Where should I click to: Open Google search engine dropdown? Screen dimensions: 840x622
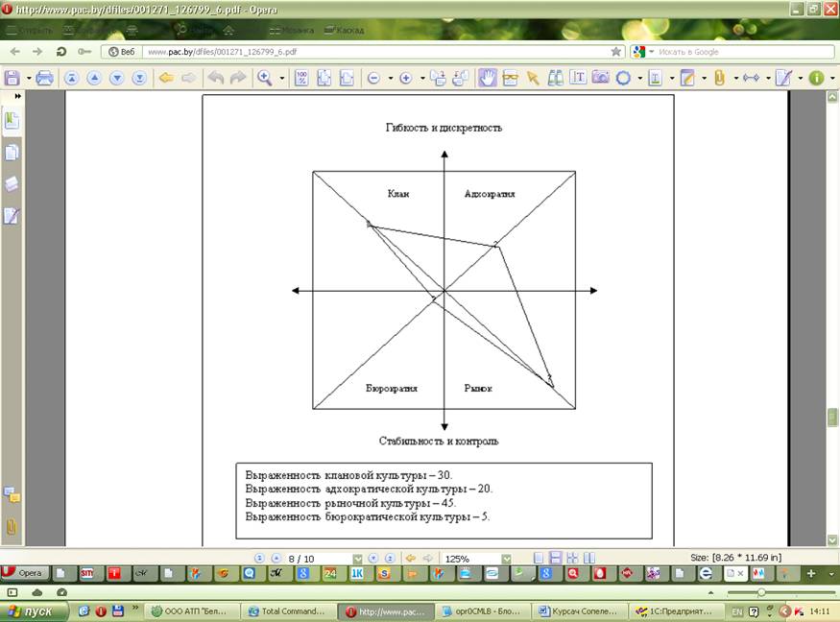[x=643, y=52]
